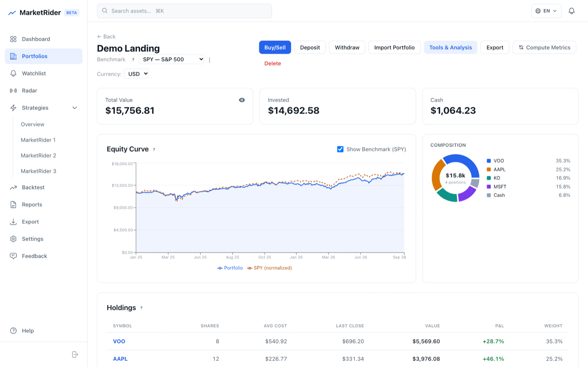Image resolution: width=588 pixels, height=367 pixels.
Task: Open Help question-mark icon
Action: (x=13, y=331)
